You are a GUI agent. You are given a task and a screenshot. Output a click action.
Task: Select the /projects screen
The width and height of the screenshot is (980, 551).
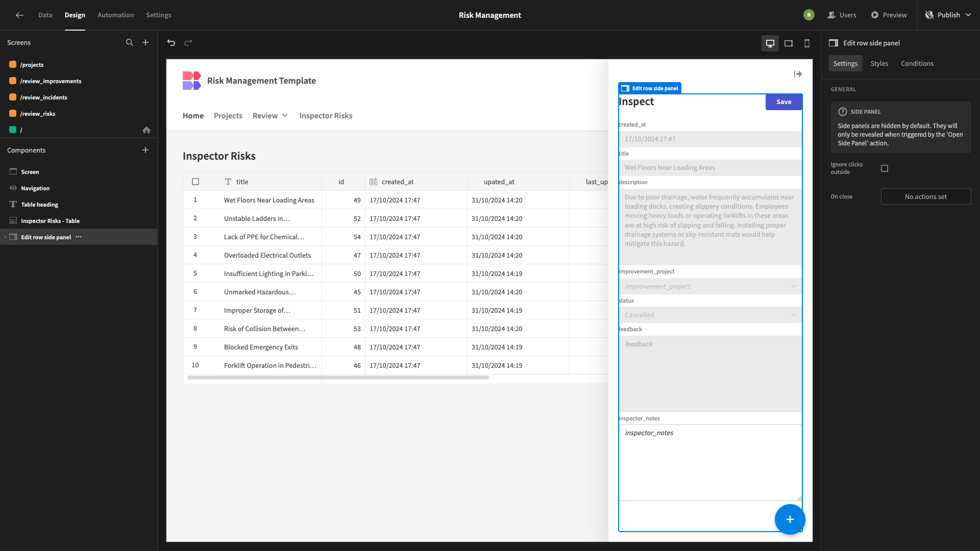79,65
